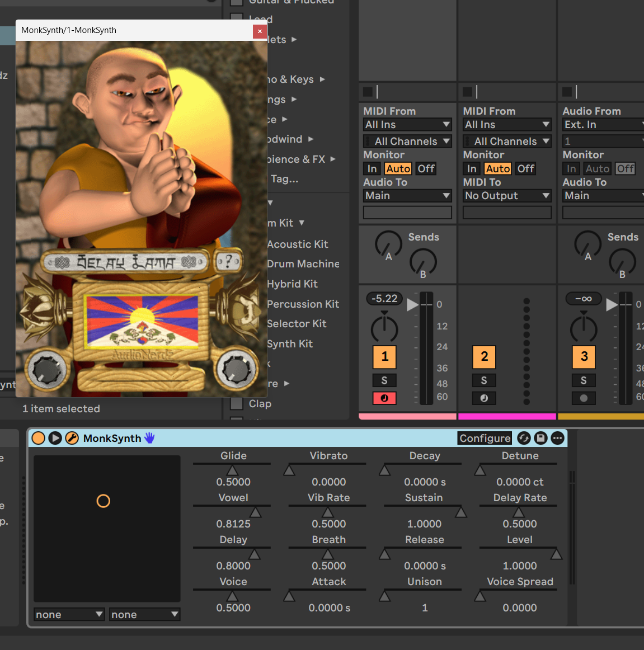Screen dimensions: 644x650
Task: Open the All Ins MIDI From dropdown on track 1
Action: click(x=407, y=124)
